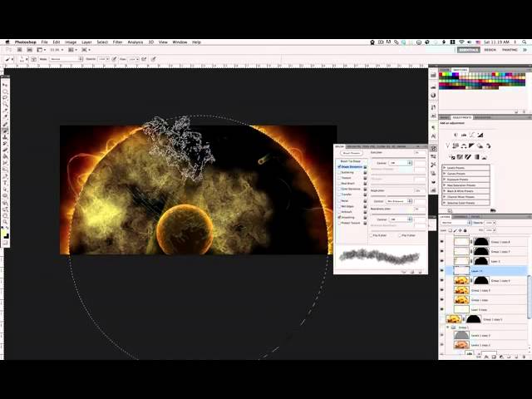The width and height of the screenshot is (532, 399).
Task: Expand the Levels Presets list
Action: coord(445,168)
